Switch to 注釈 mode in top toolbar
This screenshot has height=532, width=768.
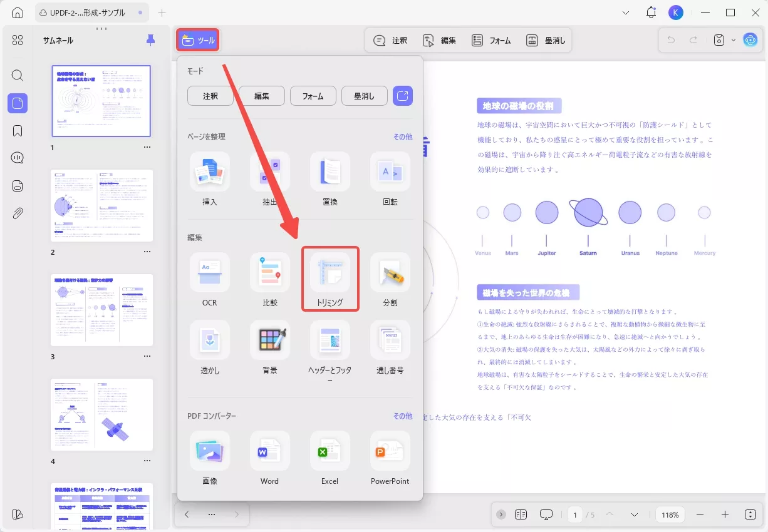point(391,40)
